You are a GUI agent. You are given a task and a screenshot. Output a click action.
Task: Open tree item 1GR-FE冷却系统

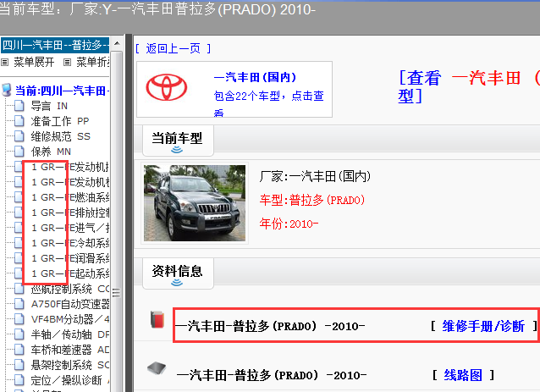70,243
